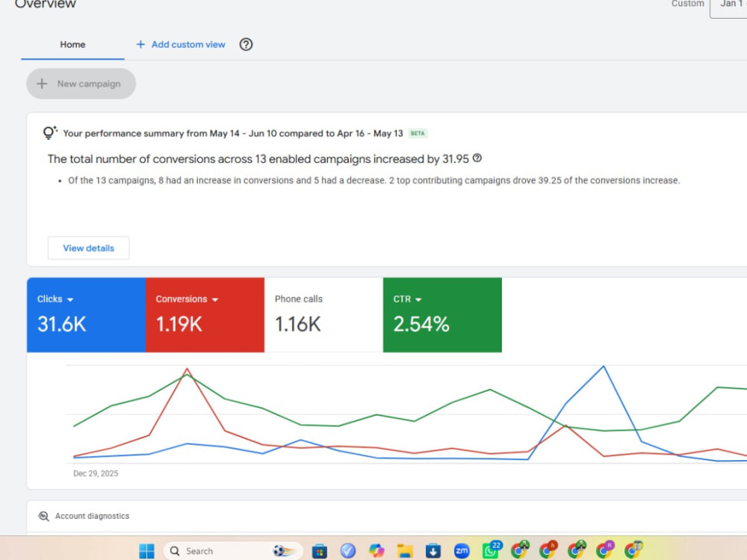Screen dimensions: 747x560
Task: Launch Copilot from the taskbar
Action: click(x=376, y=551)
